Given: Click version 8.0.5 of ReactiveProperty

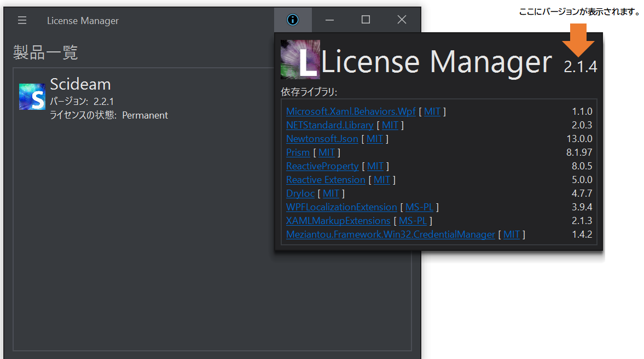Looking at the screenshot, I should pos(582,166).
